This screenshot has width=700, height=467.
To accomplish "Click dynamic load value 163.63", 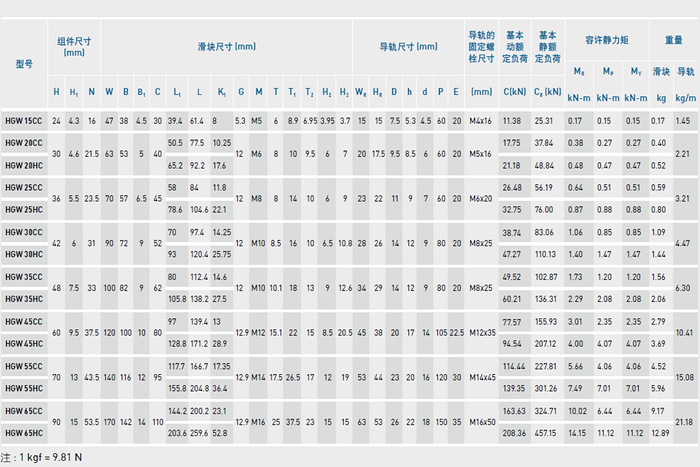I will (514, 411).
